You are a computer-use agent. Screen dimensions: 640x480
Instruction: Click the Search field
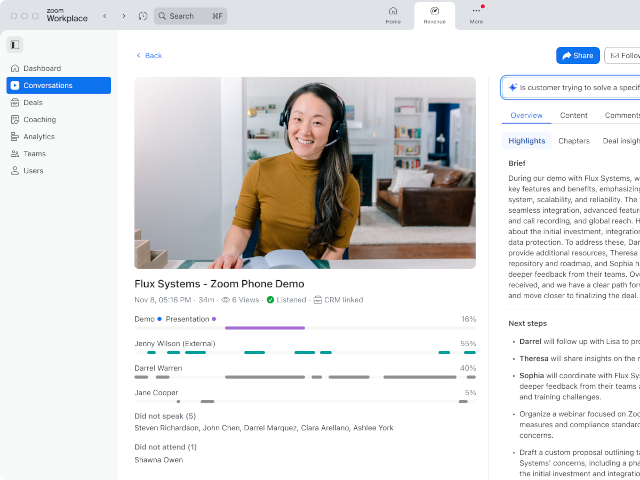(190, 16)
